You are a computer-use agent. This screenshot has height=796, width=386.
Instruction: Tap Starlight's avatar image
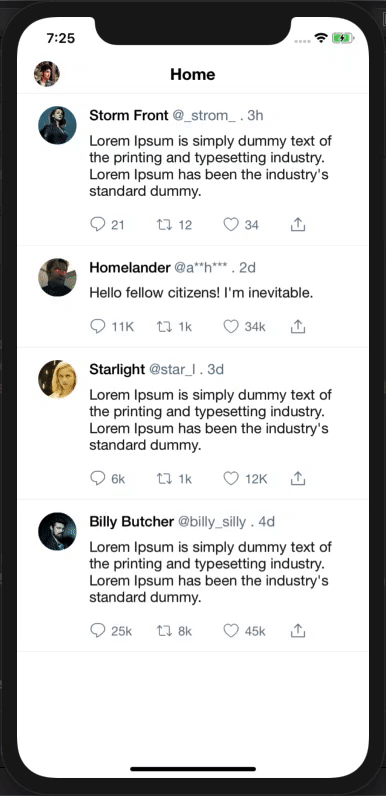tap(57, 379)
